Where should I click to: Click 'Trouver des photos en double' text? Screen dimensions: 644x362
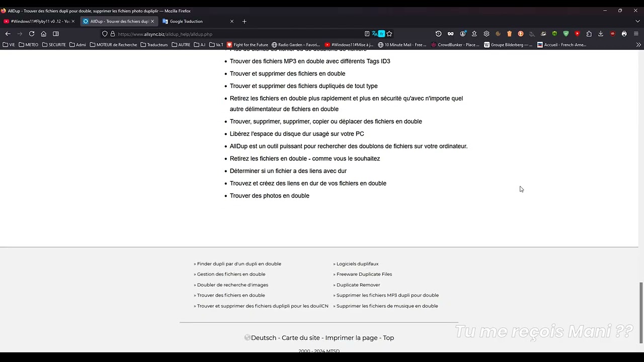tap(270, 196)
